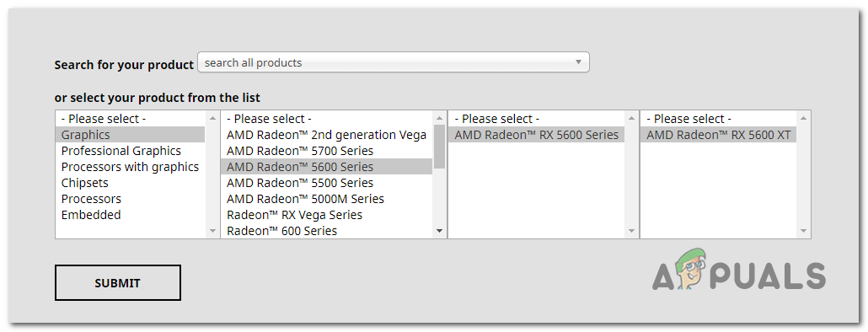
Task: Choose AMD Radeon RX 5600 XT model
Action: click(x=719, y=135)
